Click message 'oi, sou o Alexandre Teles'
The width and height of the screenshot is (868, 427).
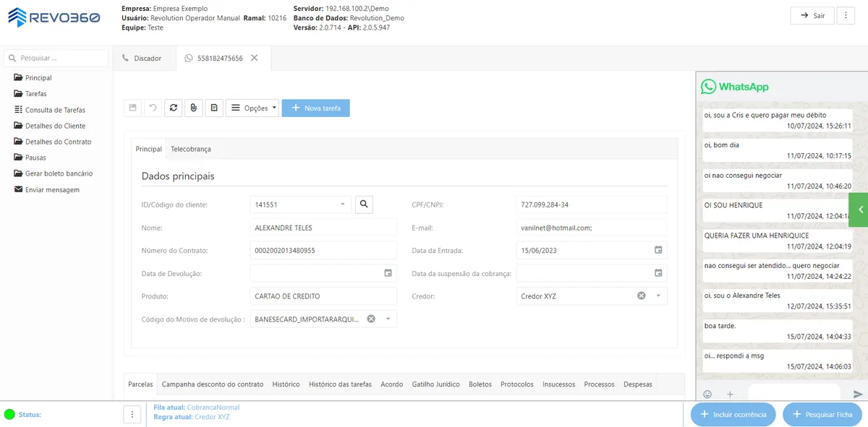778,301
